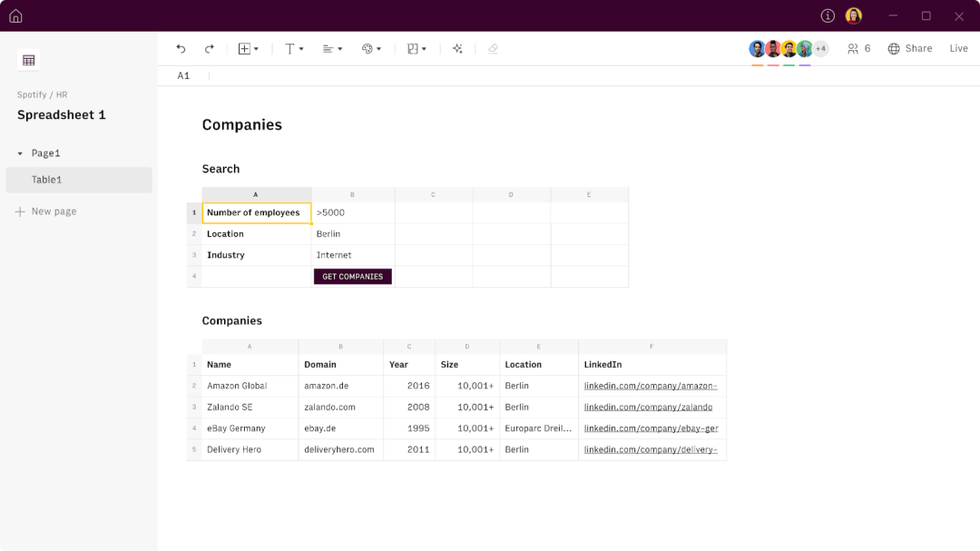Viewport: 980px width, 551px height.
Task: Open the Zalando LinkedIn link
Action: (x=648, y=407)
